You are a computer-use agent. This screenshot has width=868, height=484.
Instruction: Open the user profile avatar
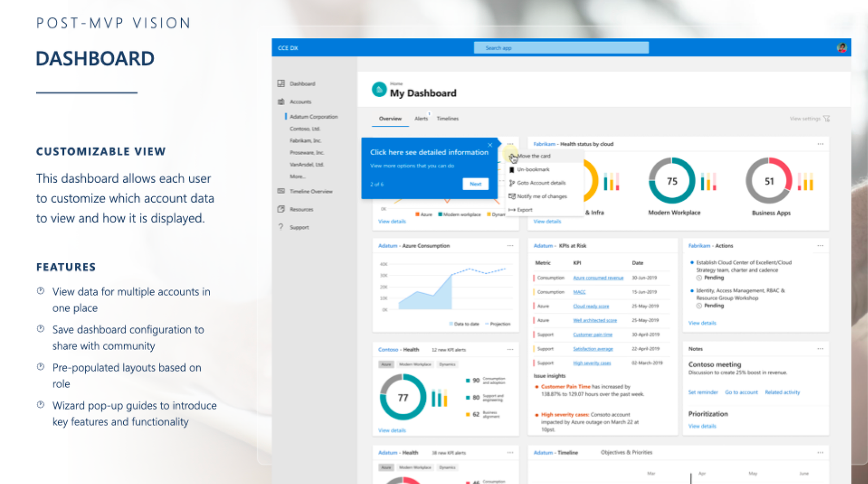click(x=842, y=48)
